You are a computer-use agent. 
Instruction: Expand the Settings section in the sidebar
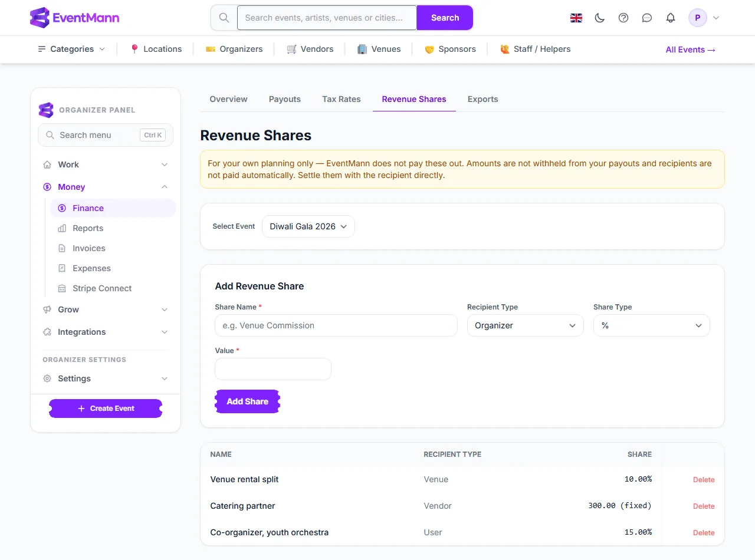(x=106, y=378)
